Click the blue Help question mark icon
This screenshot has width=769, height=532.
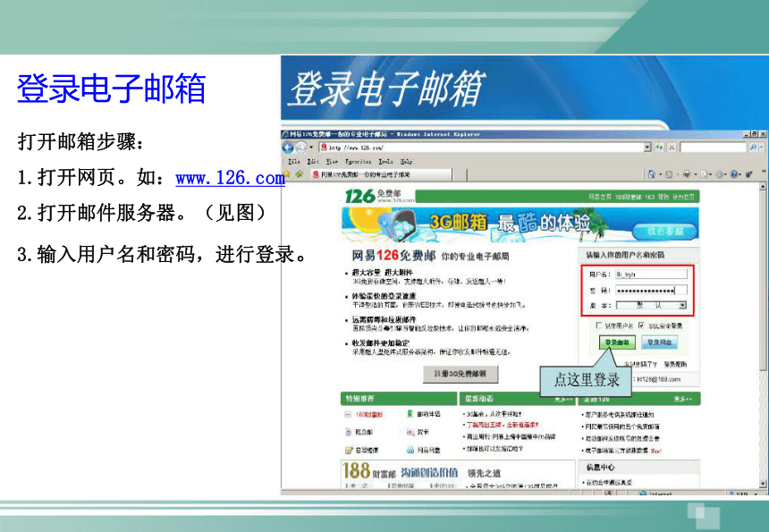click(734, 174)
